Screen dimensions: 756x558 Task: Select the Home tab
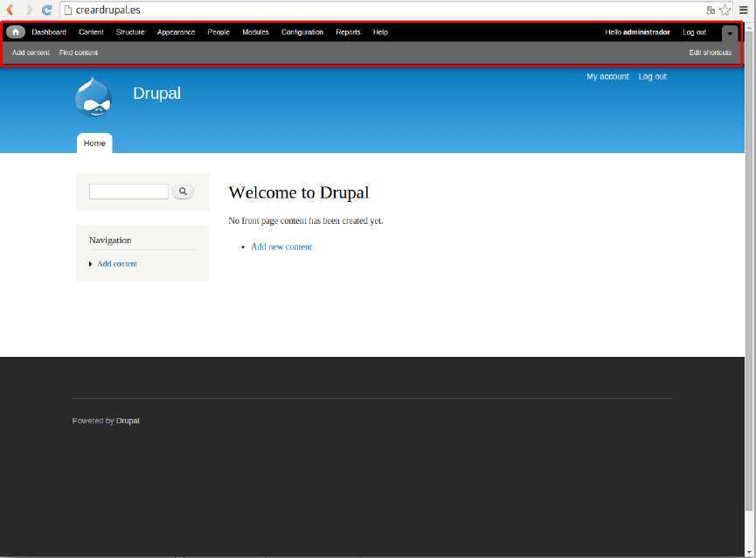point(94,143)
